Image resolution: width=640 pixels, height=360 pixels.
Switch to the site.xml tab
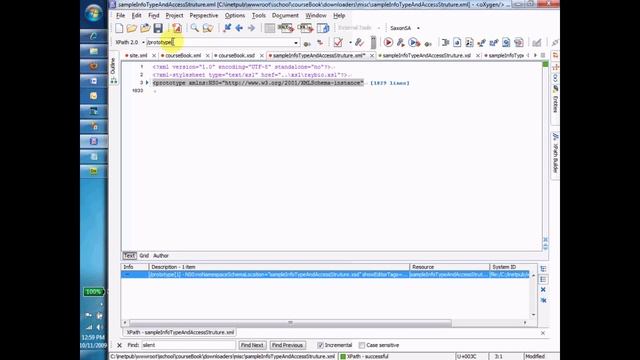click(138, 56)
